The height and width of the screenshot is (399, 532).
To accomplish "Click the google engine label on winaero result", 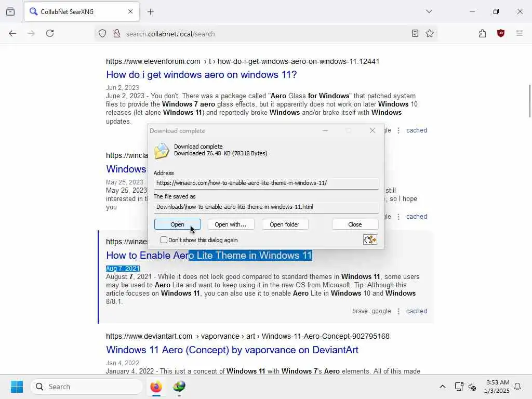I will tap(381, 311).
